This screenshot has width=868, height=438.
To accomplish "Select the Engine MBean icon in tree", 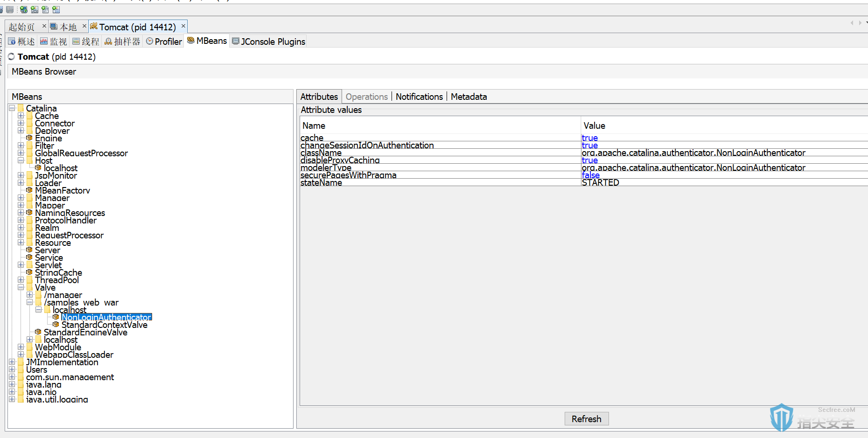I will click(x=29, y=138).
